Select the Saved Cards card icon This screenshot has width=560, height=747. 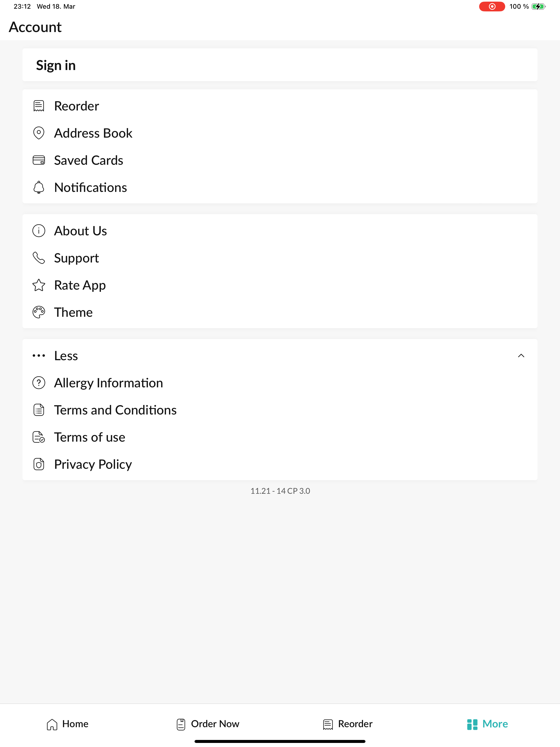[x=39, y=160]
